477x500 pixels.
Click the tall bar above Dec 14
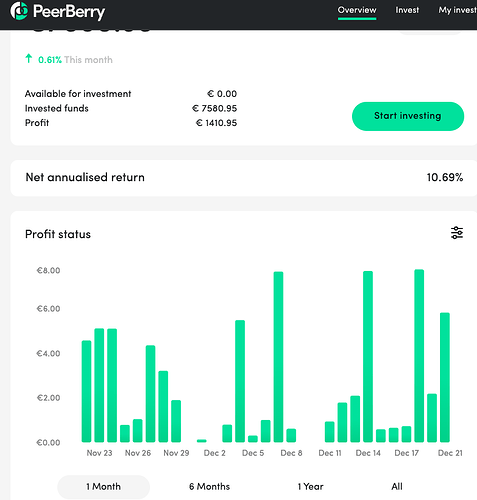coord(368,357)
